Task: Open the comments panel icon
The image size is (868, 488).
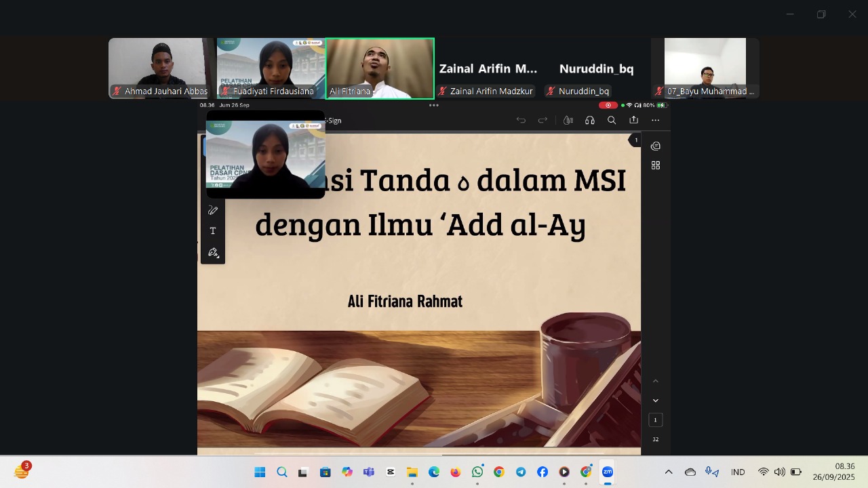Action: click(655, 146)
